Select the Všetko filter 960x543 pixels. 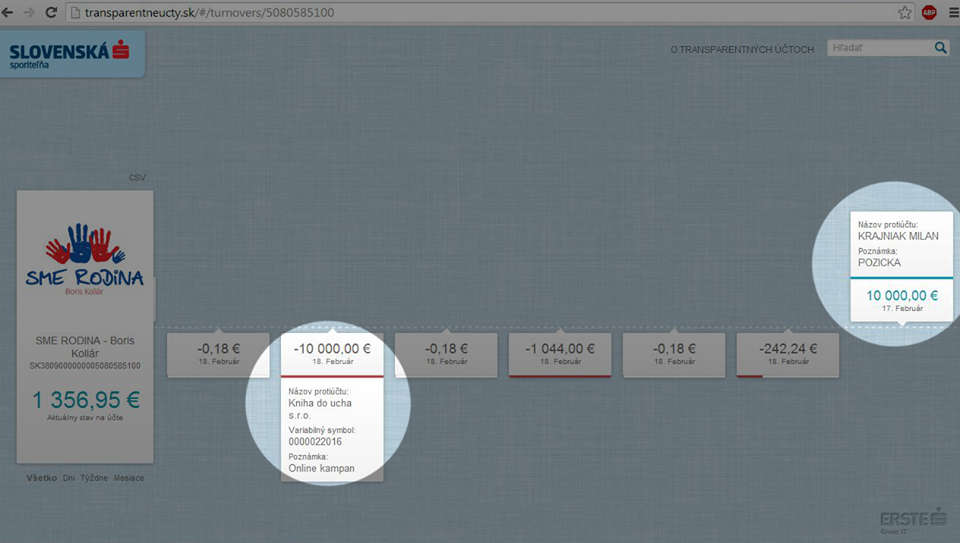(x=42, y=477)
